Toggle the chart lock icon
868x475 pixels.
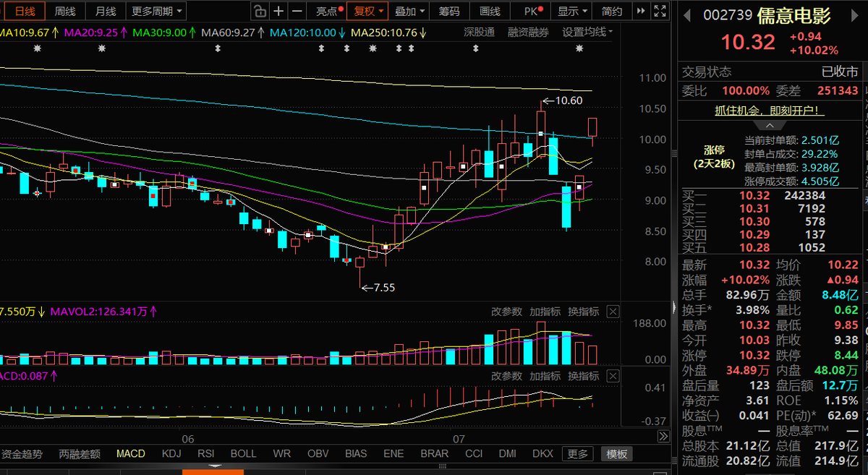[260, 11]
